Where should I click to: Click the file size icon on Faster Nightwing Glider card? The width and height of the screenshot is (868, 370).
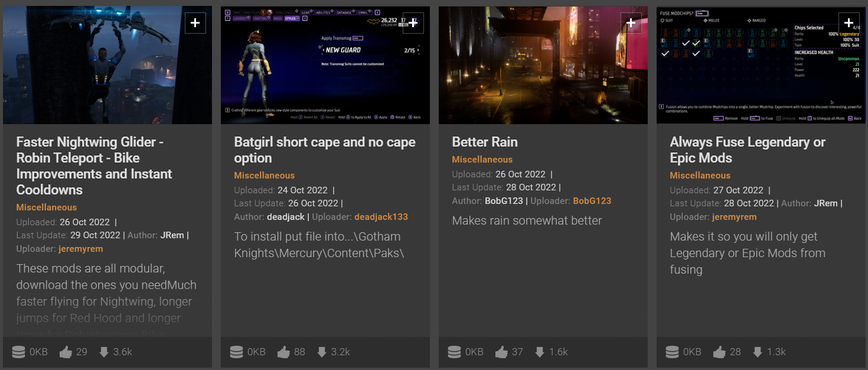18,352
